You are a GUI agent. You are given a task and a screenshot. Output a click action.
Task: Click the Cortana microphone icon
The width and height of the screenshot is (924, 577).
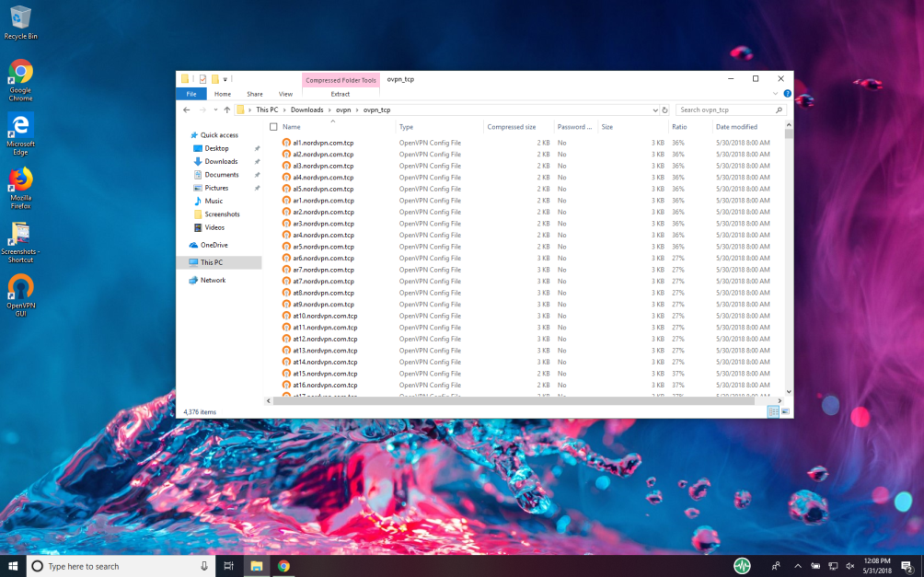204,566
